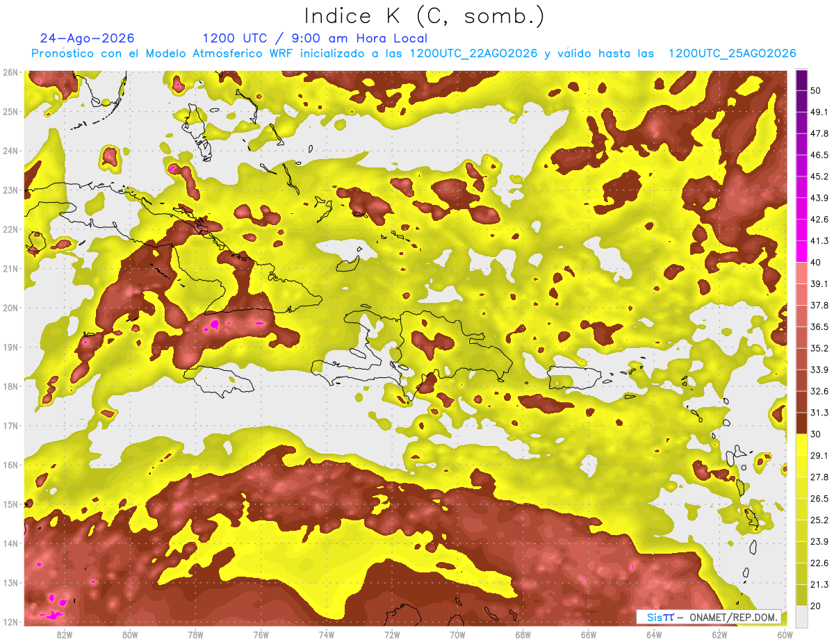Click the 68W longitude label
Image resolution: width=834 pixels, height=644 pixels.
523,634
